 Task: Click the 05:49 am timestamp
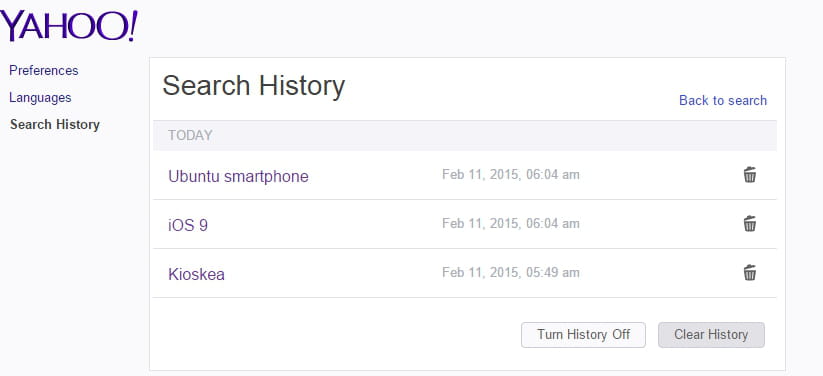coord(511,273)
